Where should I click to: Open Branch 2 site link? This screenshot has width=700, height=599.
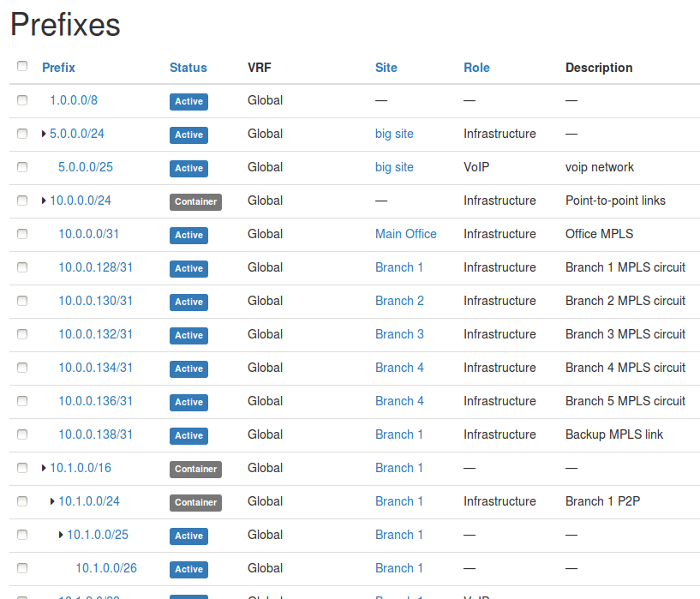coord(399,301)
